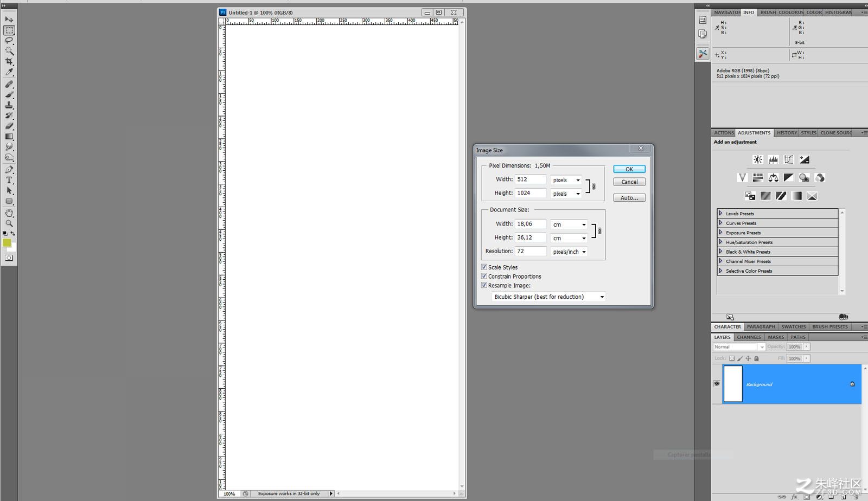
Task: Select the Zoom tool in toolbar
Action: pyautogui.click(x=9, y=223)
